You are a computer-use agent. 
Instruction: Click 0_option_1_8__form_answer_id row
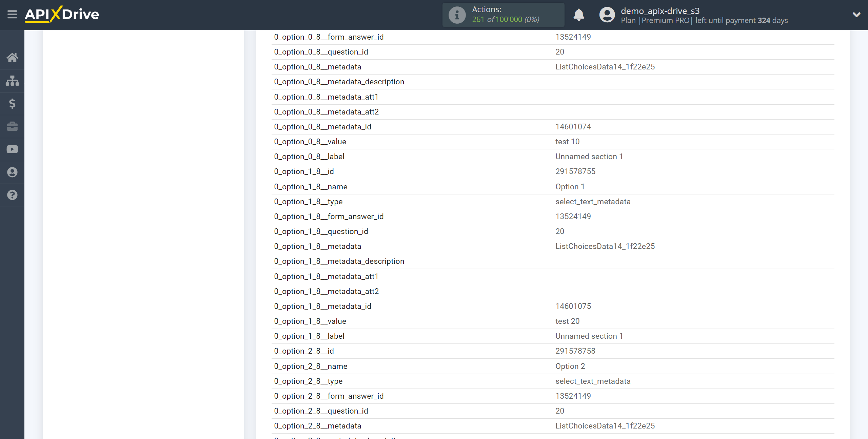[x=553, y=216]
